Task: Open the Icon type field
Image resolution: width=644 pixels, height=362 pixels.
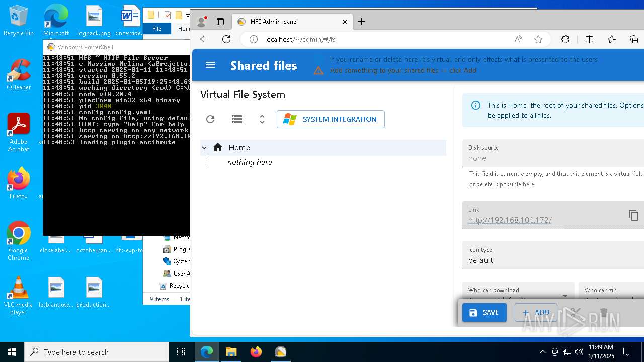Action: (x=553, y=255)
